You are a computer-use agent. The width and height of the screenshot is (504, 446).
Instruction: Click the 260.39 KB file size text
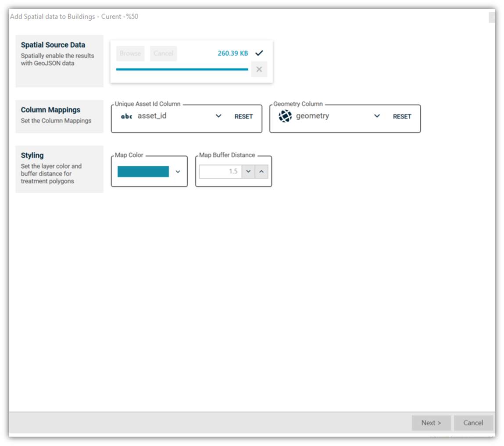(233, 53)
